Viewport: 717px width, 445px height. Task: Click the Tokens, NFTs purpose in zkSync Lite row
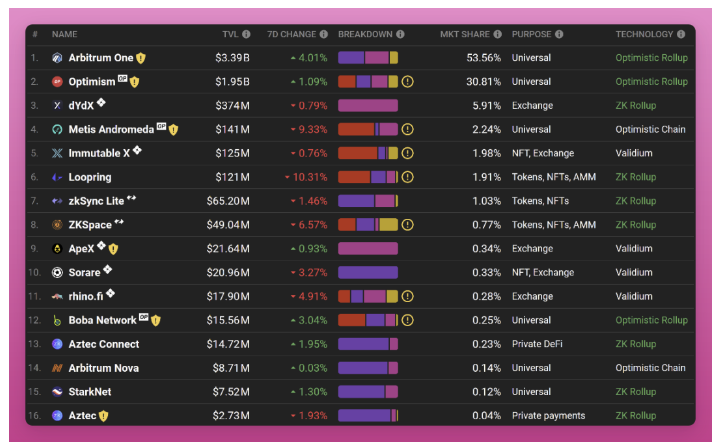tap(540, 201)
